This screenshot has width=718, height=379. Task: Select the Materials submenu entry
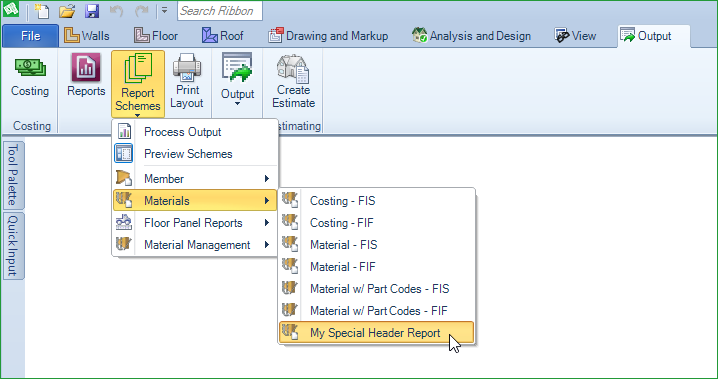pyautogui.click(x=195, y=200)
